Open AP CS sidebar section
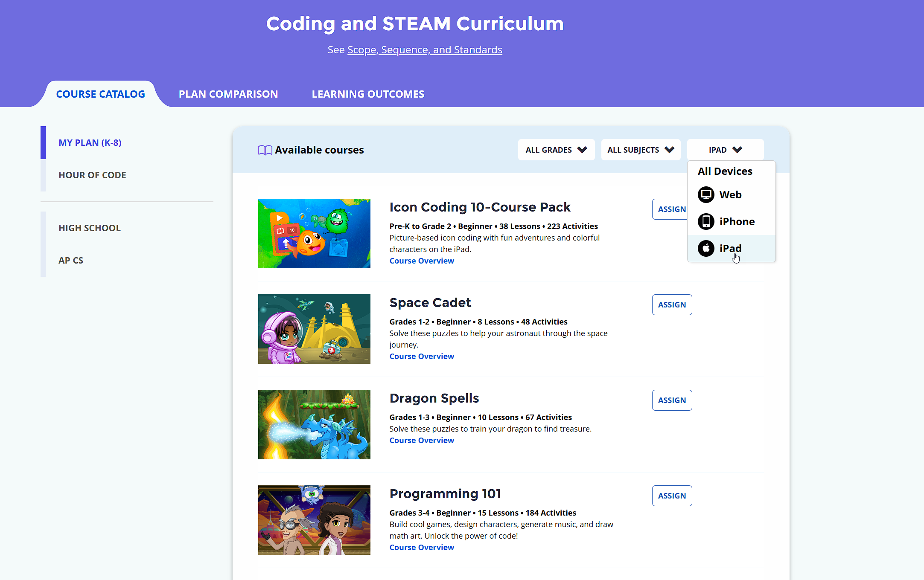Viewport: 924px width, 580px height. click(x=71, y=261)
